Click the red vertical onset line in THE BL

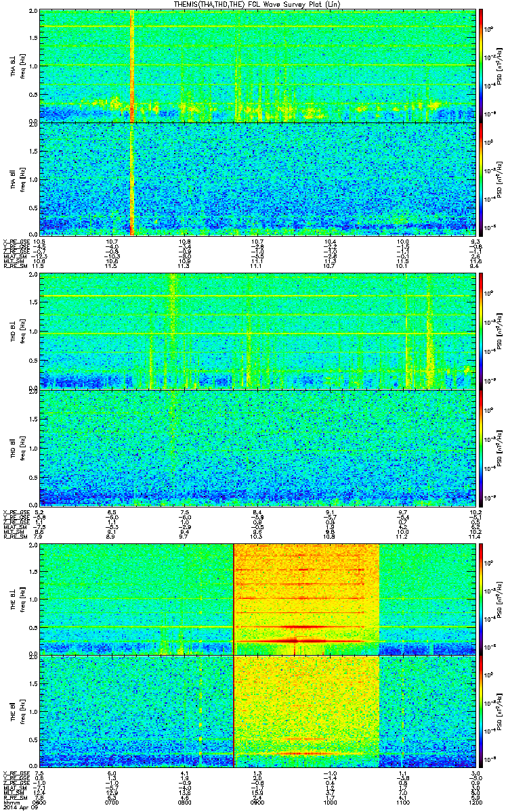234,599
